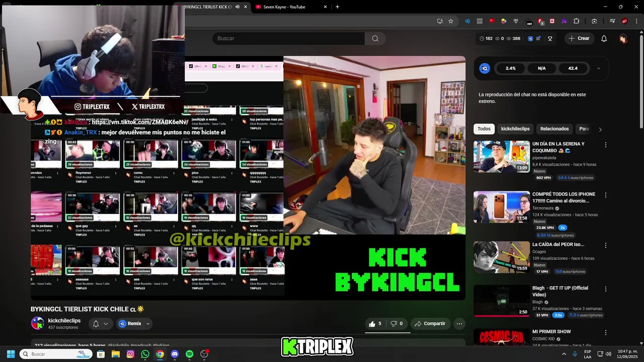Open options for 'UN DÍA EN LA SERENA' video
Screen dimensions: 644x362
(x=606, y=145)
